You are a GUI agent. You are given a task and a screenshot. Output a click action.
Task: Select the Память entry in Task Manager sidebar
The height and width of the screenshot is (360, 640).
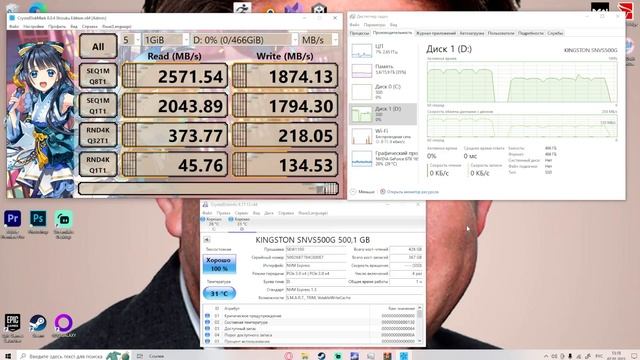[x=383, y=70]
